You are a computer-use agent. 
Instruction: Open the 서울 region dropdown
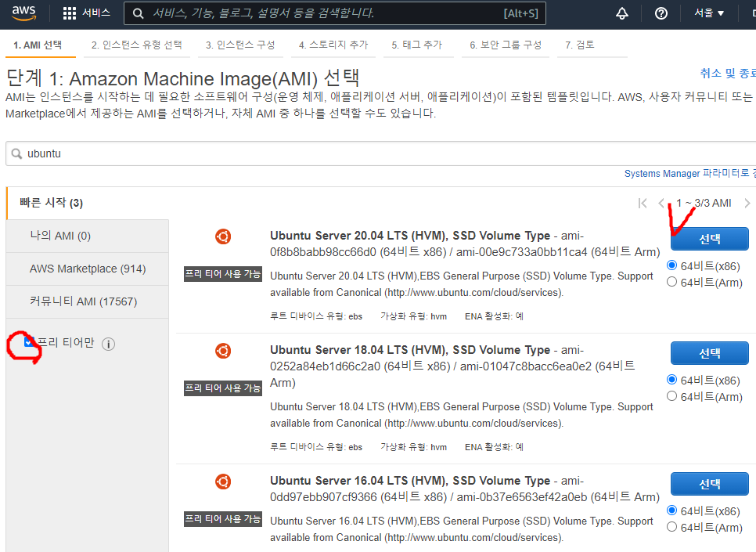coord(709,13)
